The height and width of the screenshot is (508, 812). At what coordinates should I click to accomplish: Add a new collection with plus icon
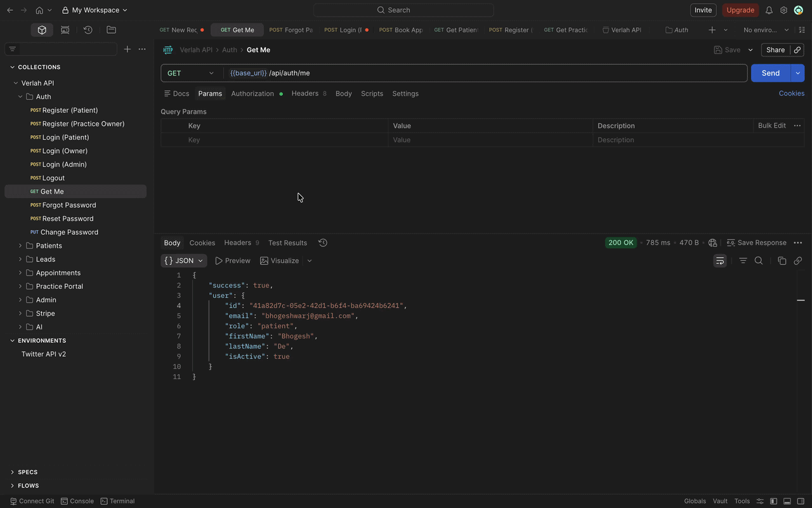point(127,49)
